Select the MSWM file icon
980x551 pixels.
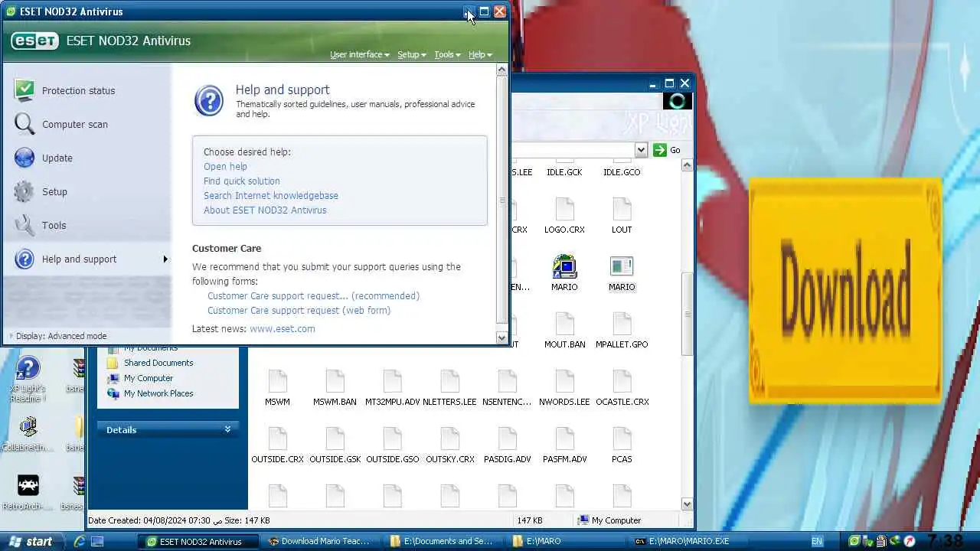pos(277,381)
